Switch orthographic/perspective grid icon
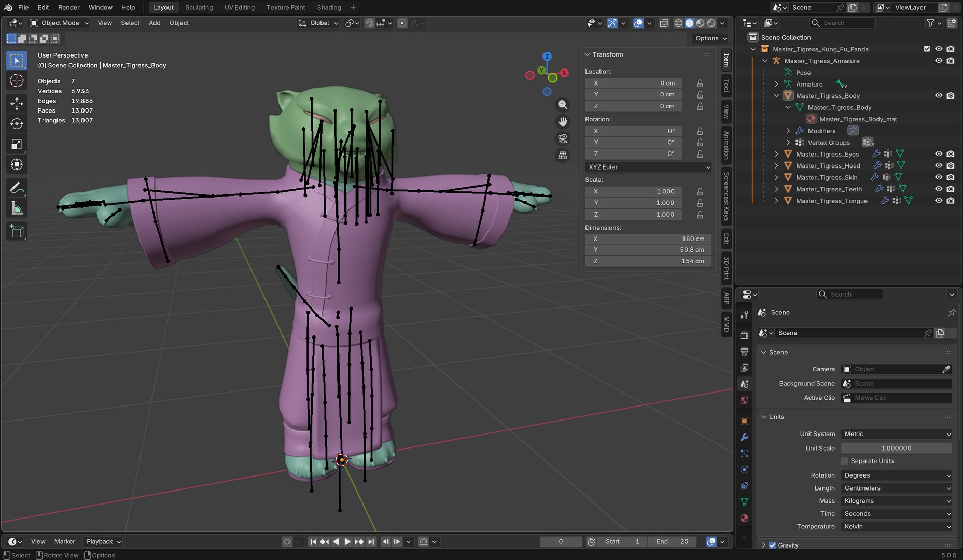The height and width of the screenshot is (560, 963). (x=563, y=156)
